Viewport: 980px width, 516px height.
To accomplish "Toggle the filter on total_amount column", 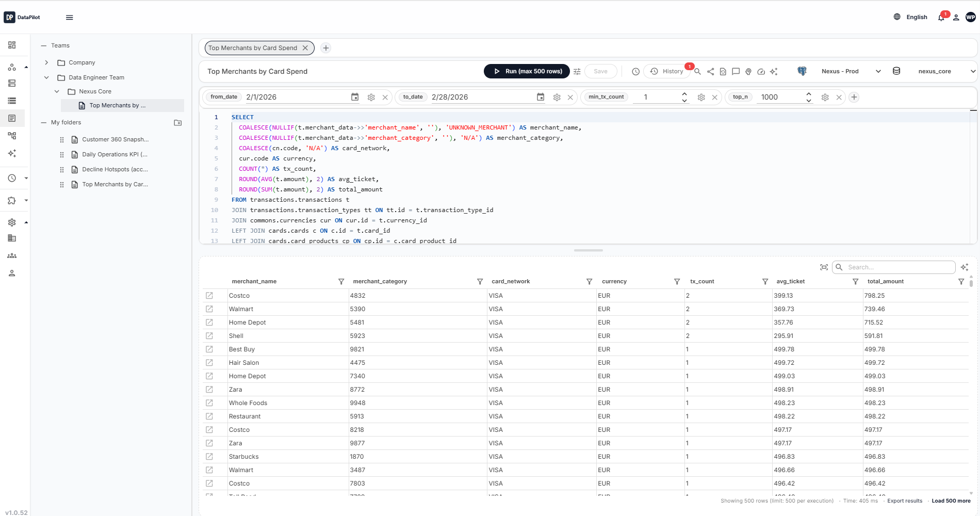I will point(961,282).
